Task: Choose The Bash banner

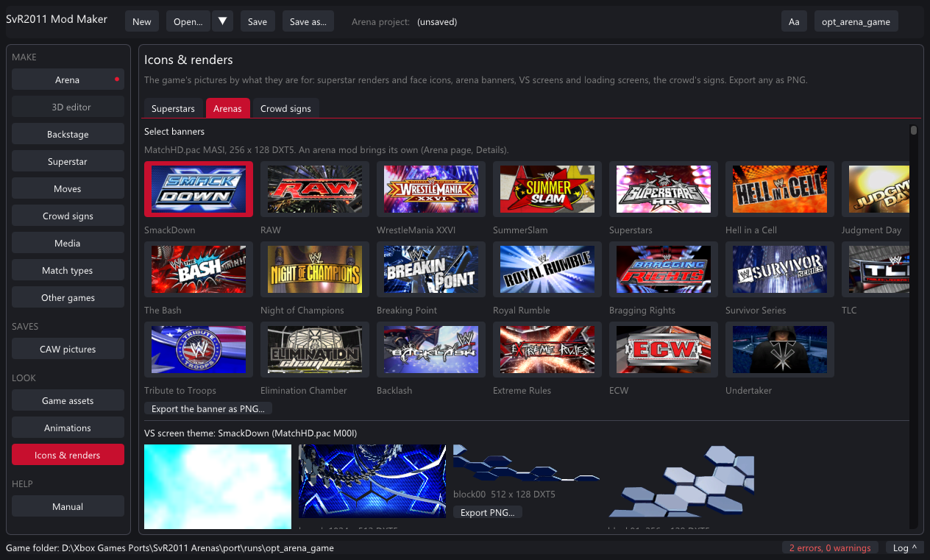Action: [199, 269]
